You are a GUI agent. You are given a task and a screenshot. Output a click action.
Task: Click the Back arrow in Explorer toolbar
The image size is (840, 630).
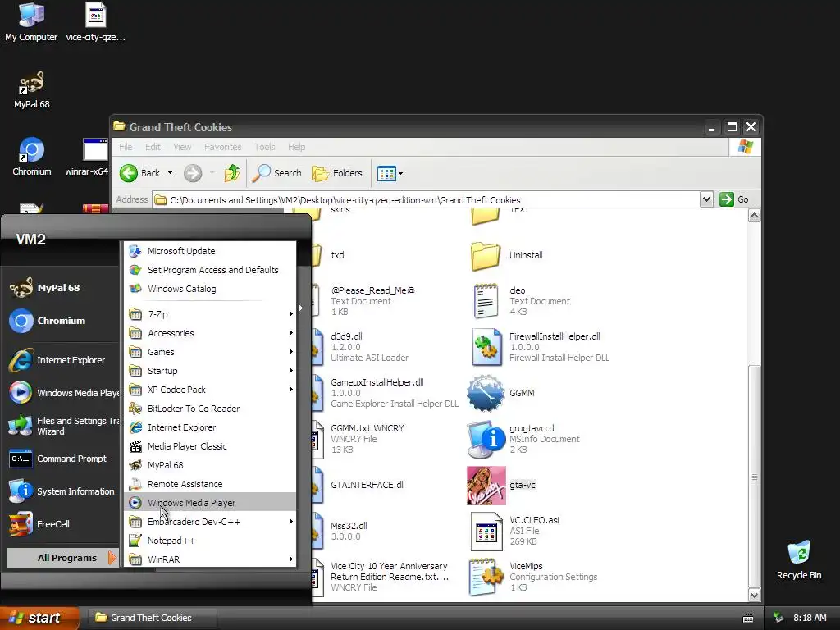tap(129, 173)
